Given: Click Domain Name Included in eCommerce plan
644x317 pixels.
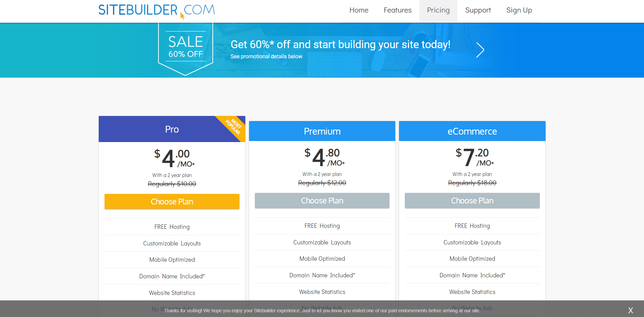Looking at the screenshot, I should [x=472, y=275].
